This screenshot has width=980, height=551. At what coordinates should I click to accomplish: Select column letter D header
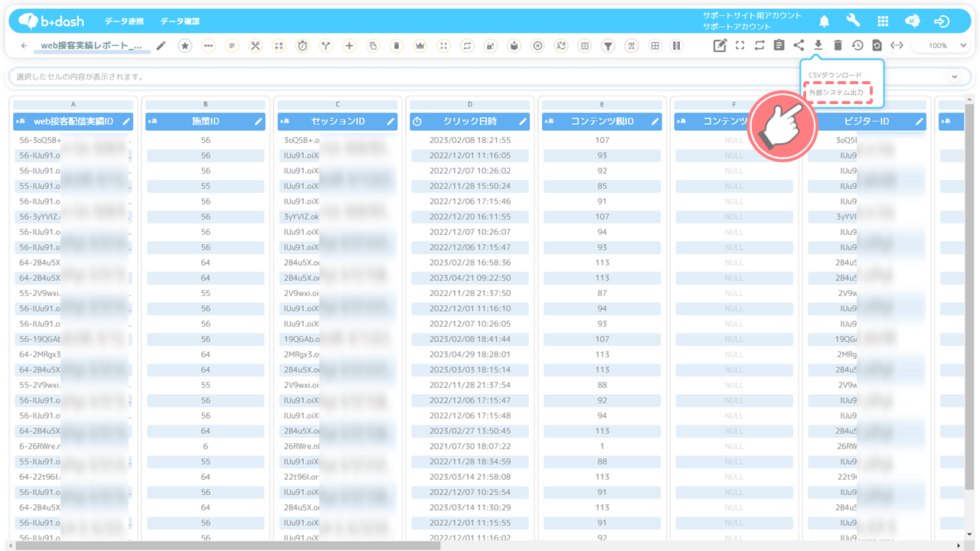(x=470, y=105)
